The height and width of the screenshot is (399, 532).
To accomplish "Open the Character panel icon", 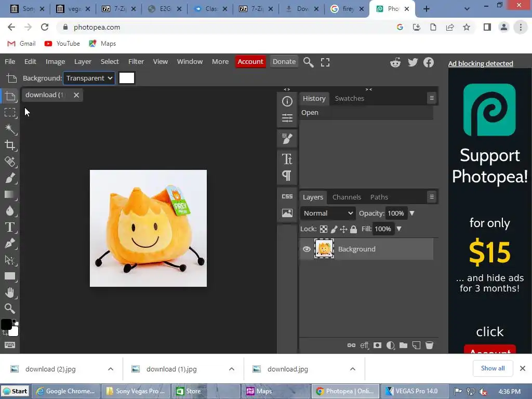I will tap(287, 159).
